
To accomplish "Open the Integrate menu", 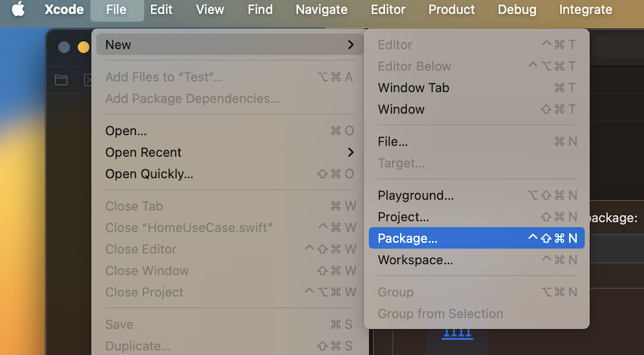I will [x=585, y=9].
